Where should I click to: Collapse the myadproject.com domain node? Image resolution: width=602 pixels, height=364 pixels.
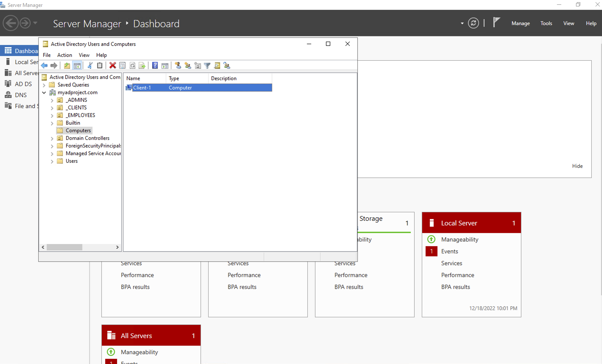coord(44,93)
